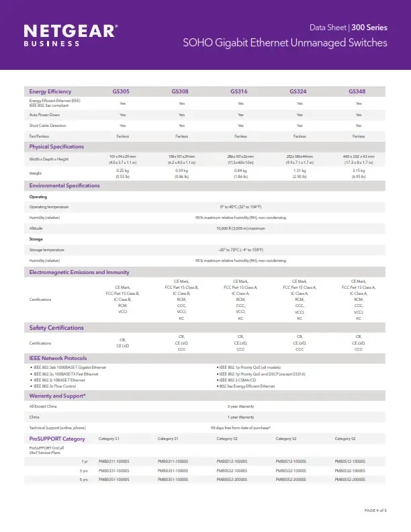The image size is (411, 532).
Task: Select the SOHO Gigabit Ethernet Unmanaged Switches title
Action: pyautogui.click(x=285, y=43)
